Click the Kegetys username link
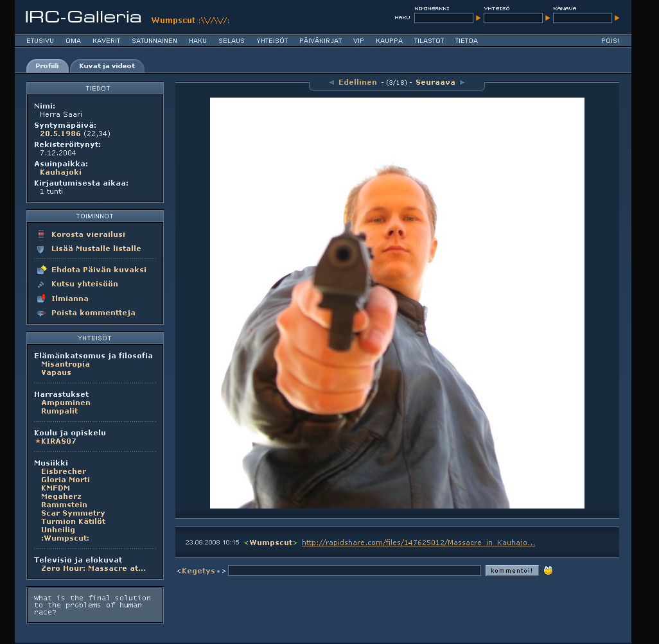This screenshot has width=659, height=644. [x=198, y=571]
